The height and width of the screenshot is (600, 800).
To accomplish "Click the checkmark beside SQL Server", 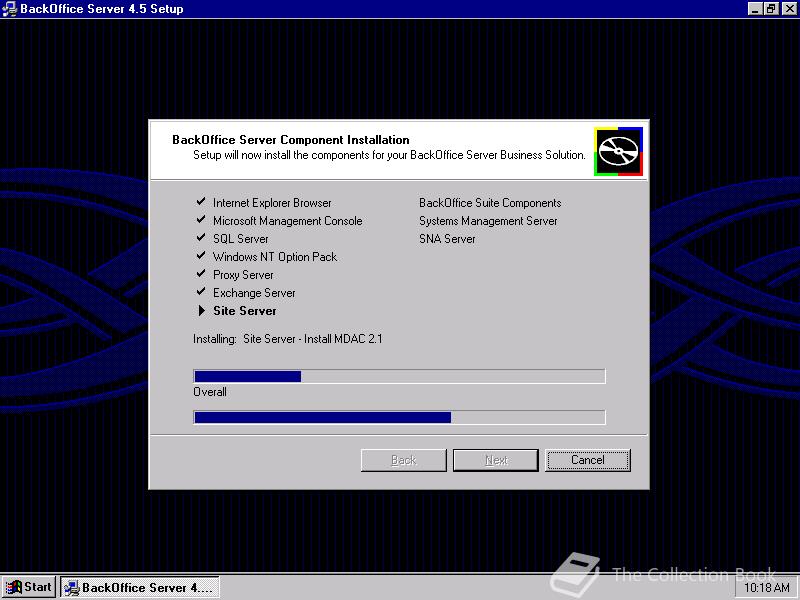I will coord(201,237).
